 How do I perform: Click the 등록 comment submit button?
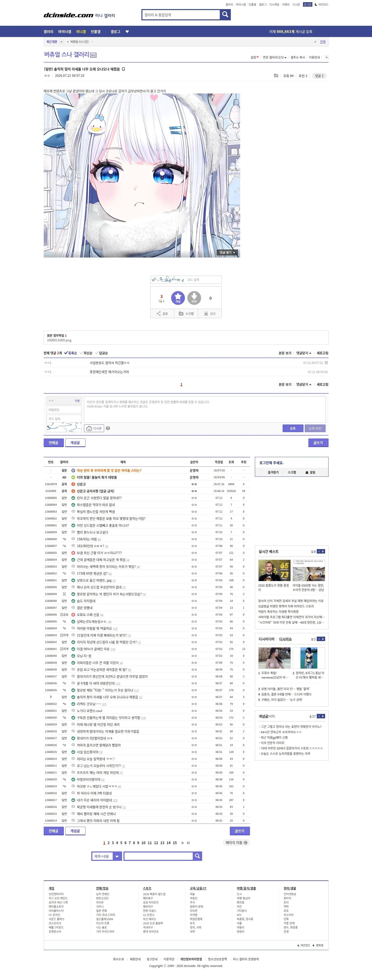tap(293, 428)
